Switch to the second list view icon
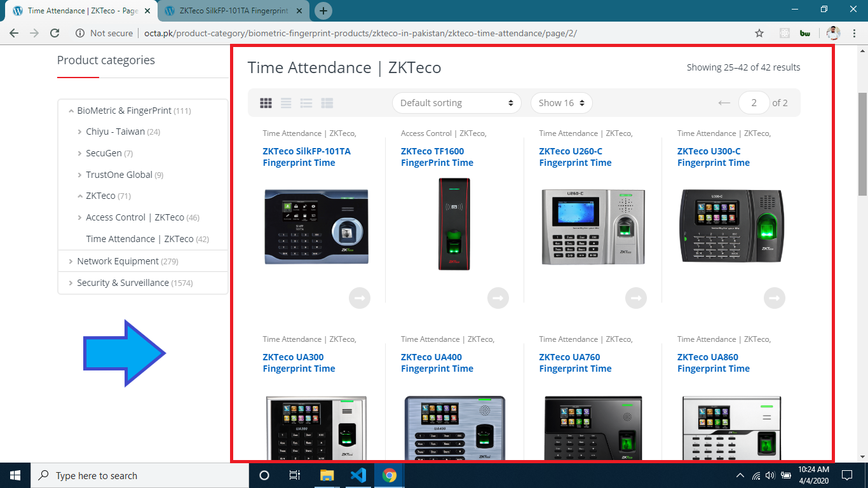The width and height of the screenshot is (868, 488). [287, 103]
